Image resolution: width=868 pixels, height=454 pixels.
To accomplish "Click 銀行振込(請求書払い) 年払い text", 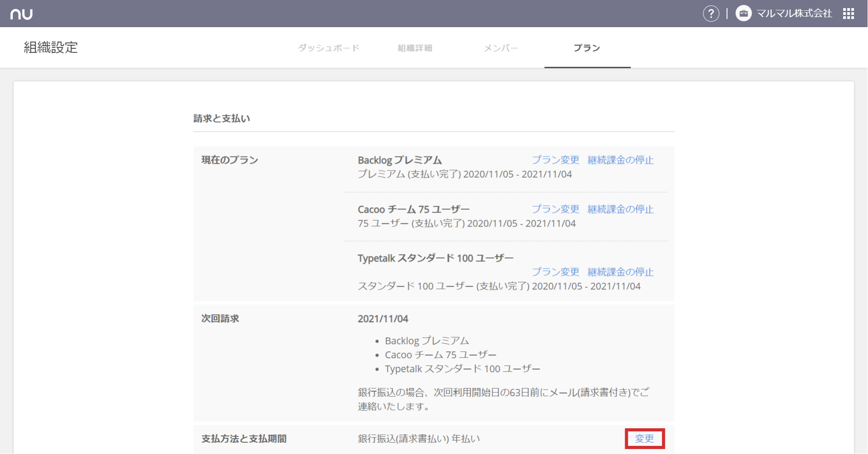I will (x=419, y=439).
